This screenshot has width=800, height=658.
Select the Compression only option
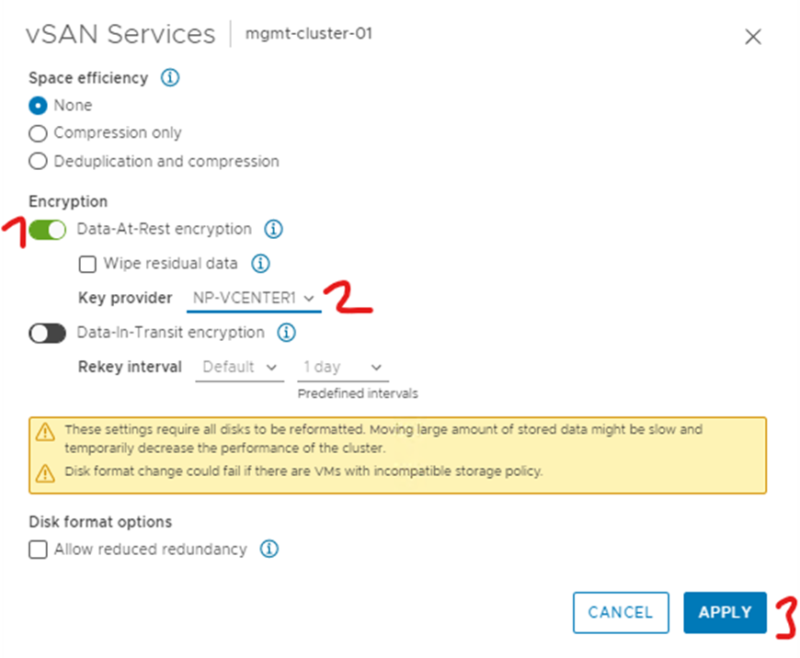click(37, 133)
